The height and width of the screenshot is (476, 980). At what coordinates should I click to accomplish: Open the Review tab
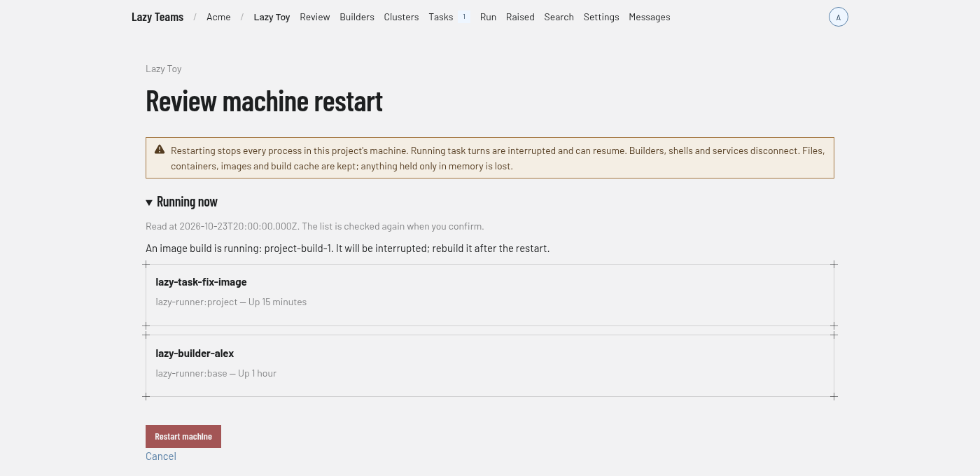pyautogui.click(x=315, y=17)
